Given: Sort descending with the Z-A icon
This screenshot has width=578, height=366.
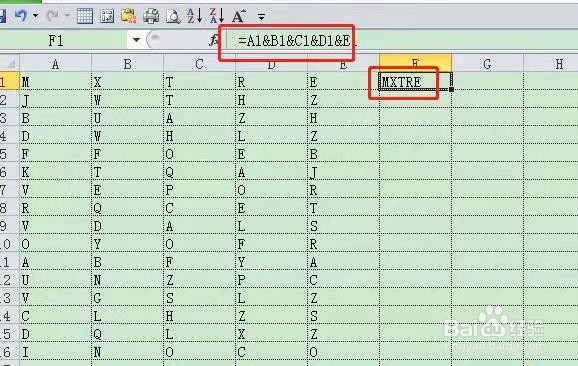Looking at the screenshot, I should pos(217,15).
